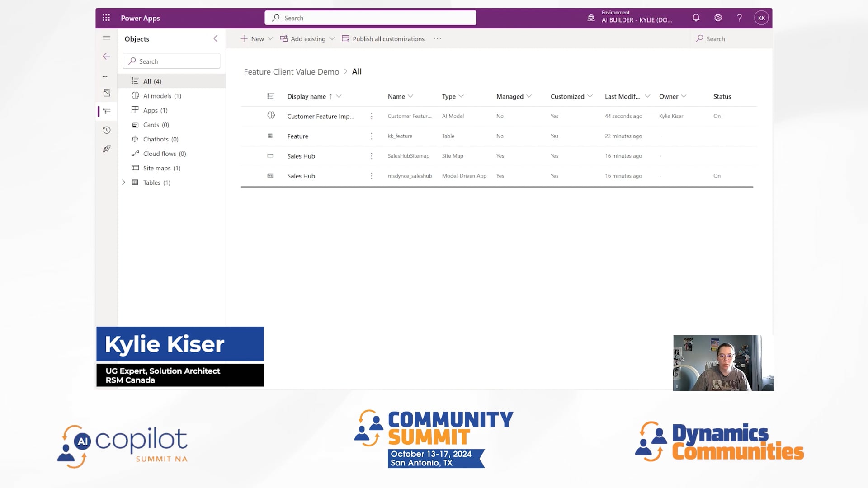Open the overview page icon in left rail
The image size is (868, 488).
pos(107,93)
